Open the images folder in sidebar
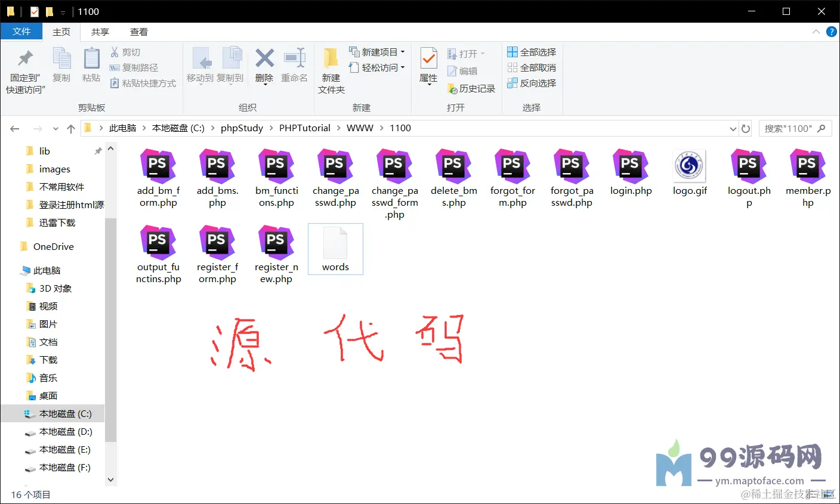Viewport: 840px width, 504px height. [x=54, y=169]
